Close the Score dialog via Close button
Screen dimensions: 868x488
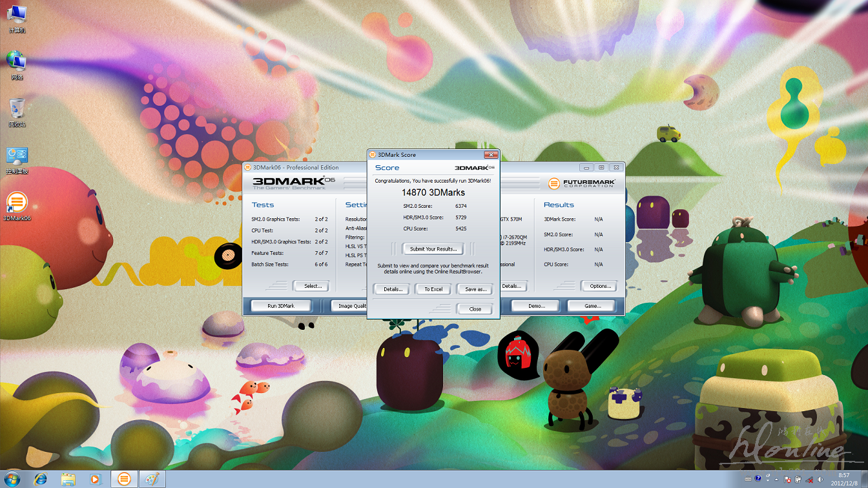point(475,309)
